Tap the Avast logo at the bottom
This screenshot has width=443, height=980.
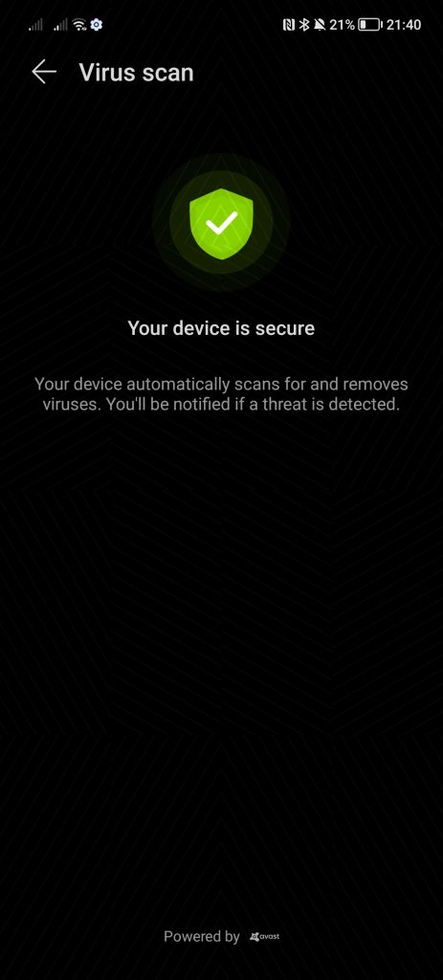click(264, 936)
